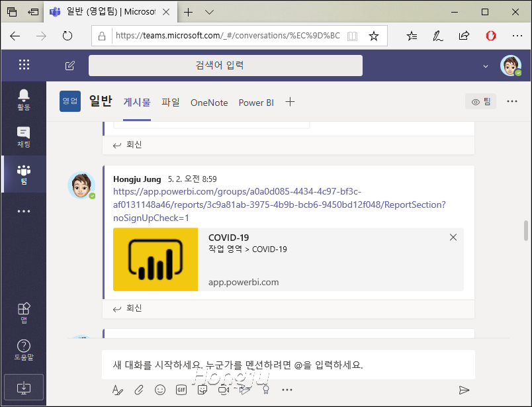Show tabs set aside icon
The image size is (532, 407).
12,12
